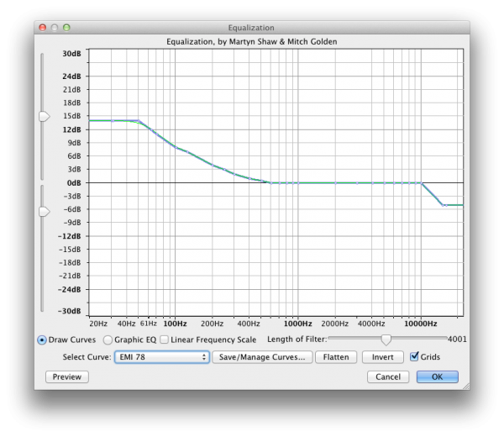Click the lower vertical dB range slider thumb
This screenshot has width=504, height=437.
pos(44,211)
